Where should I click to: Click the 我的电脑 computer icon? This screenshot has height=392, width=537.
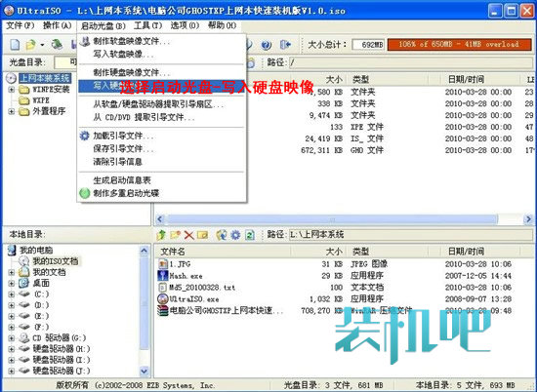[x=12, y=250]
